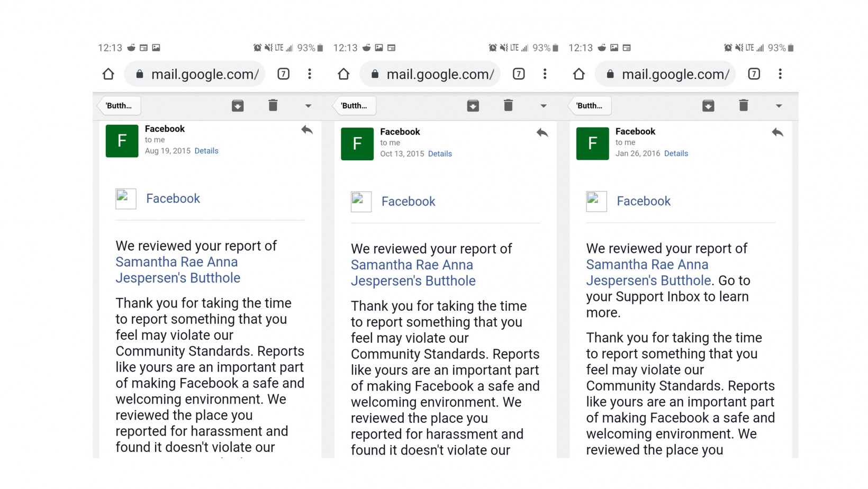868x489 pixels.
Task: Trash the Jan 26, 2016 email
Action: [x=744, y=106]
